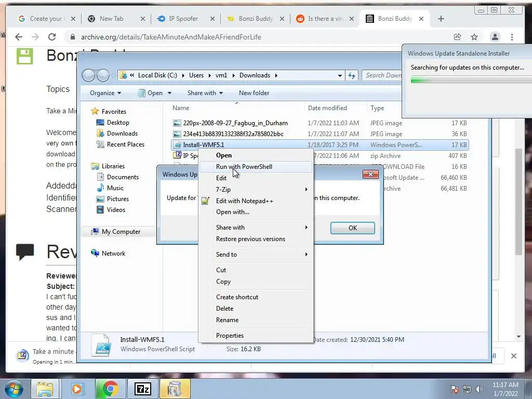Sort files by Name column header
This screenshot has width=532, height=399.
pos(237,108)
